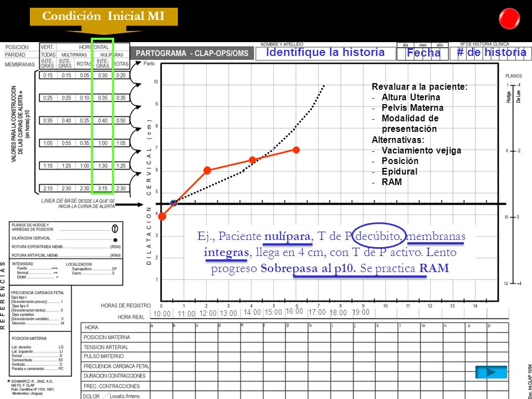Select the '2:10' value cell
Viewport: 532px width, 399px height.
coord(48,188)
